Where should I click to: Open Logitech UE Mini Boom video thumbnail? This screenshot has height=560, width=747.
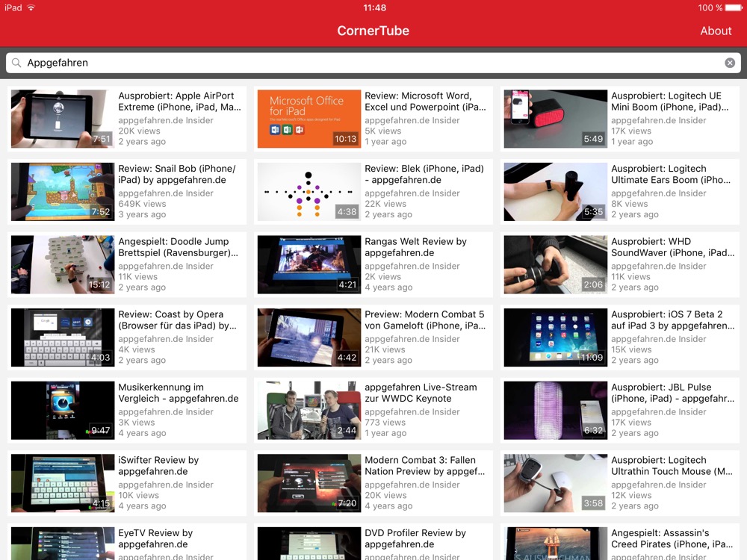[x=555, y=119]
